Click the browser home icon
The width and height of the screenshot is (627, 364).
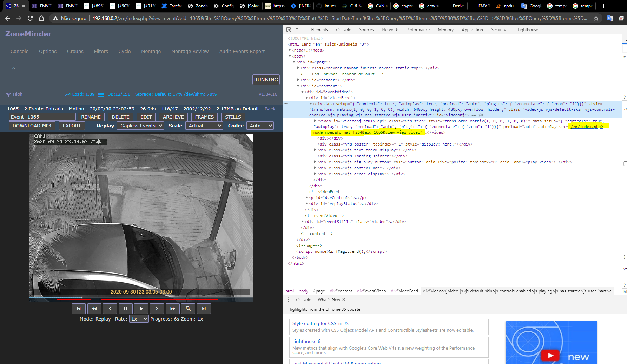tap(41, 18)
